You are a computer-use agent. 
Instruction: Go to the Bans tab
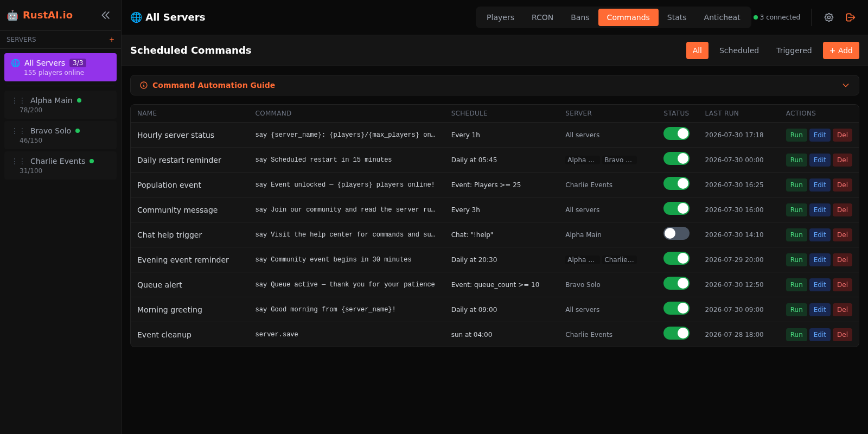point(580,17)
